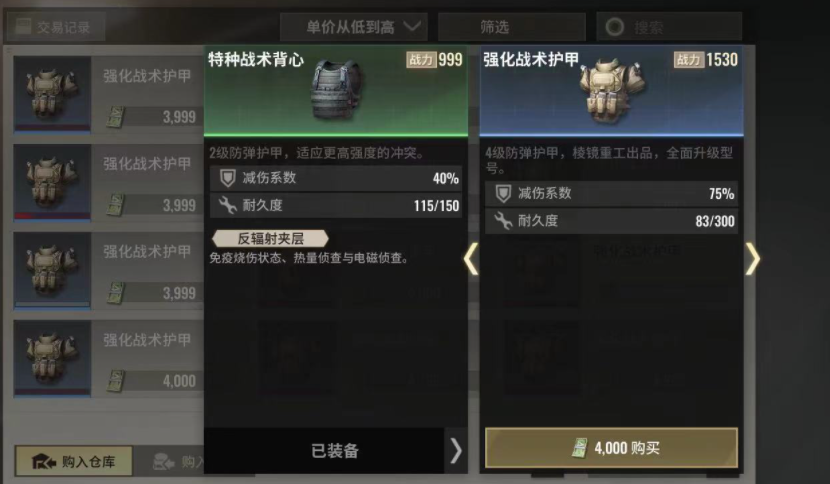Select first 强化战术护甲 listing thumbnail
Viewport: 830px width, 484px height.
coord(52,94)
